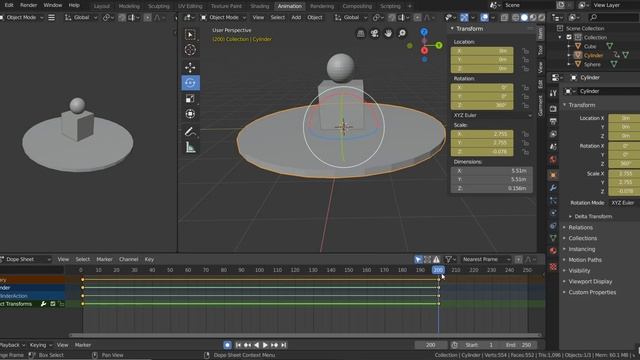Click the blue Z axis on navigation gizmo
The image size is (640, 360).
point(424,32)
